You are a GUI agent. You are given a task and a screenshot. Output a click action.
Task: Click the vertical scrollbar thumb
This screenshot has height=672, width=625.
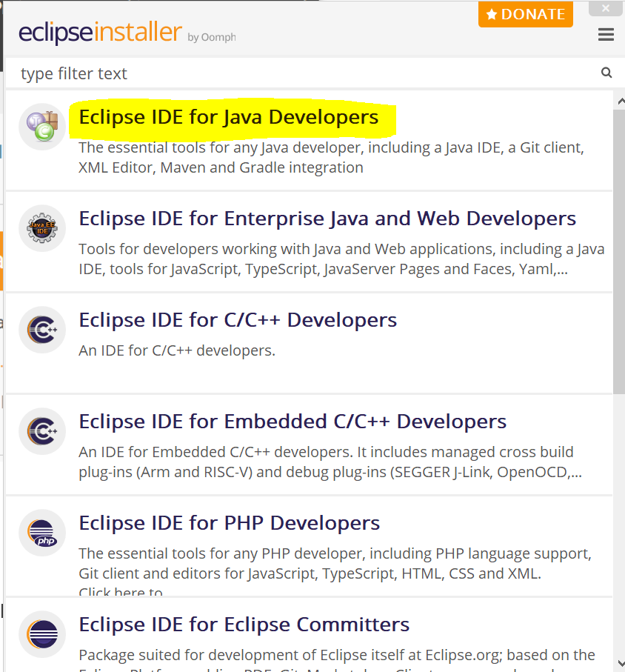(x=619, y=252)
